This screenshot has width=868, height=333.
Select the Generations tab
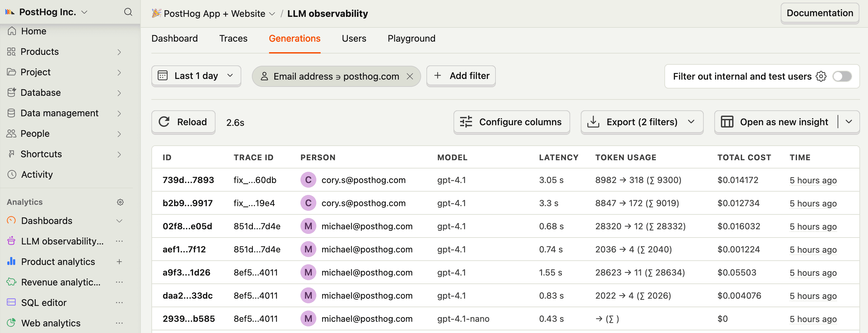pos(295,38)
